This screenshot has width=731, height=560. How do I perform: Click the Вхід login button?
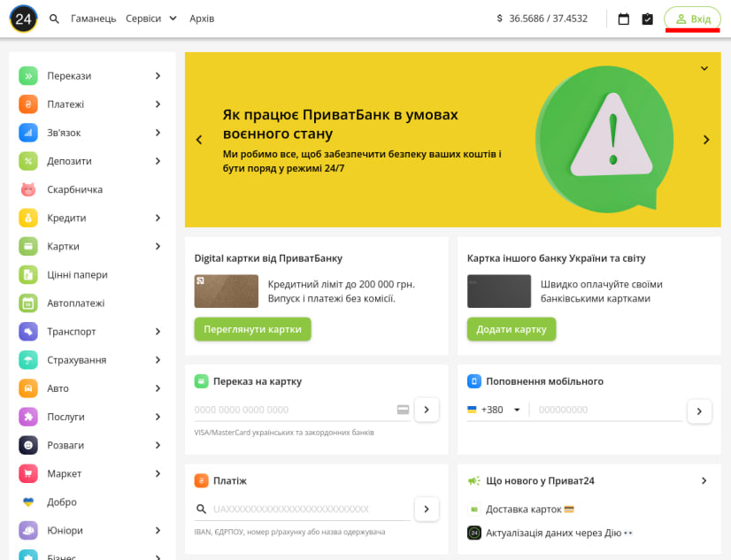[692, 19]
